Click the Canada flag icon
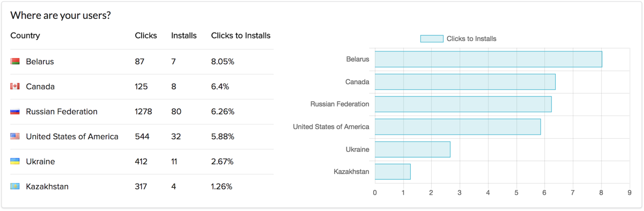This screenshot has height=211, width=644. point(15,86)
